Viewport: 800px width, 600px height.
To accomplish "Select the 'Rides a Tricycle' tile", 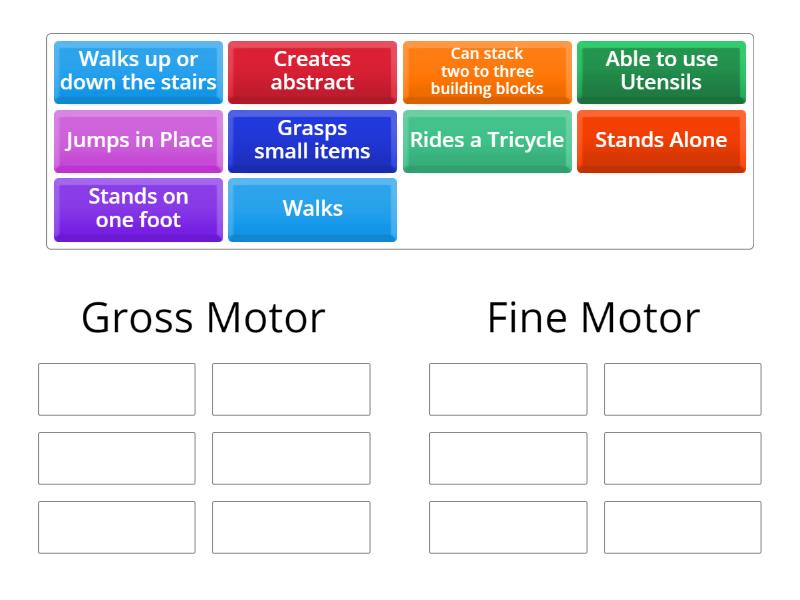I will coord(487,140).
